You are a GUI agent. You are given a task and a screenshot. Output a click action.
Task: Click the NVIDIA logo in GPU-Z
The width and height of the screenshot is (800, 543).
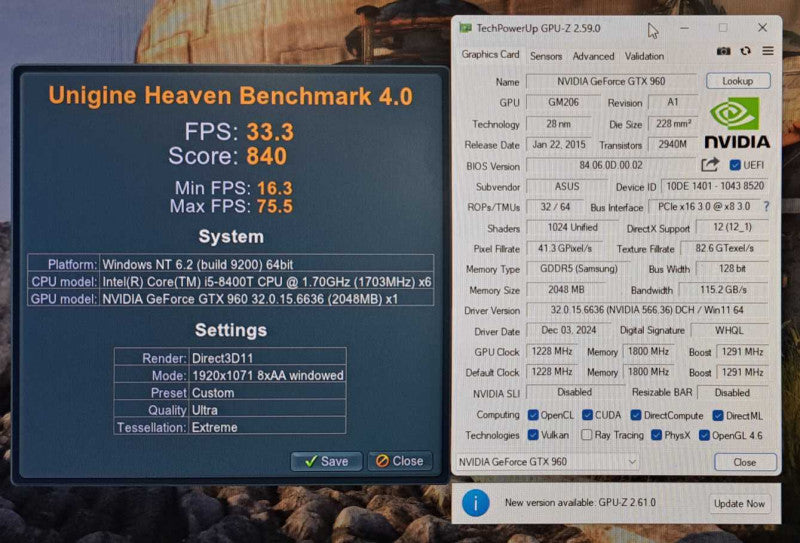(737, 122)
